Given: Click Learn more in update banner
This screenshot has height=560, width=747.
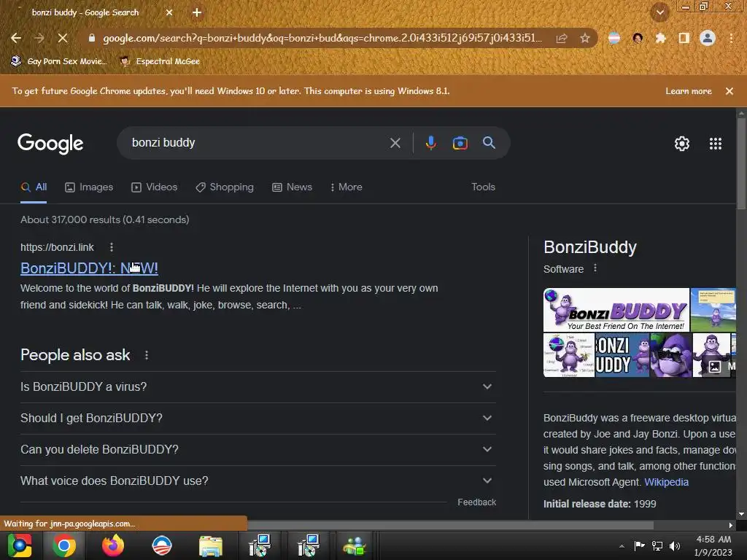Looking at the screenshot, I should [689, 91].
